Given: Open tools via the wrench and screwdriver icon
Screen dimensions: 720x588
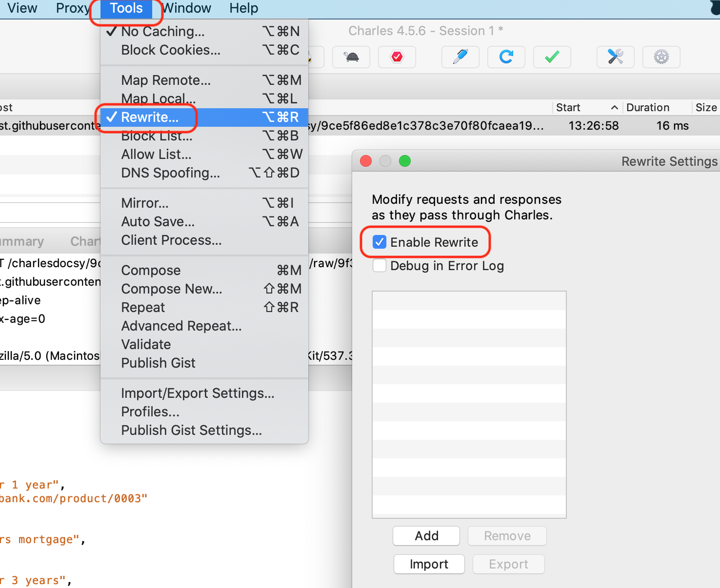Looking at the screenshot, I should (x=615, y=57).
